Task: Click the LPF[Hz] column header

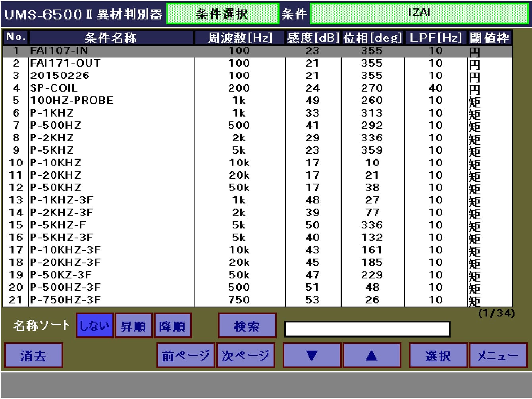Action: (436, 38)
